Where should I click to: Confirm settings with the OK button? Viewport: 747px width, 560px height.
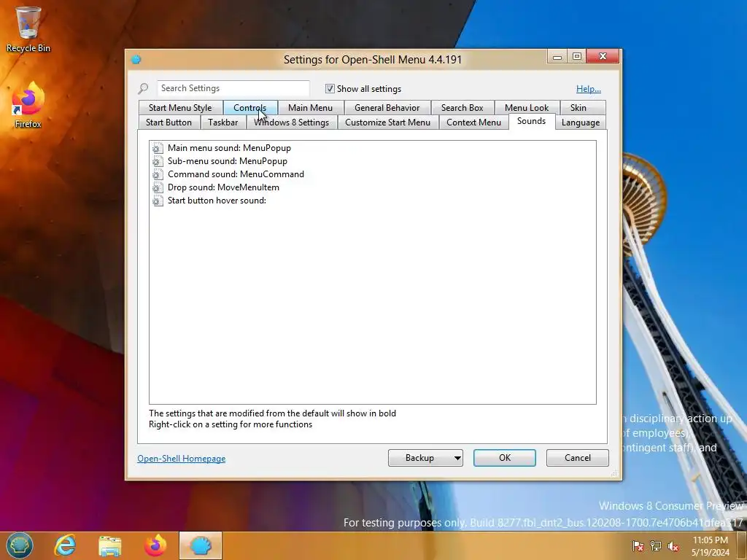coord(505,458)
